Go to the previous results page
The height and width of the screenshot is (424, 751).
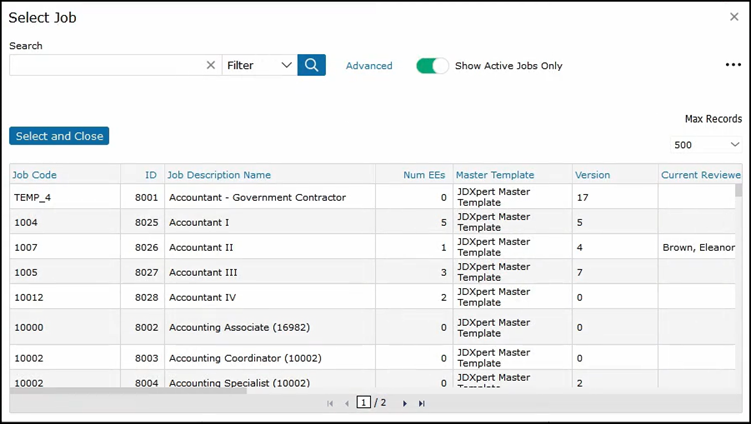pos(347,403)
